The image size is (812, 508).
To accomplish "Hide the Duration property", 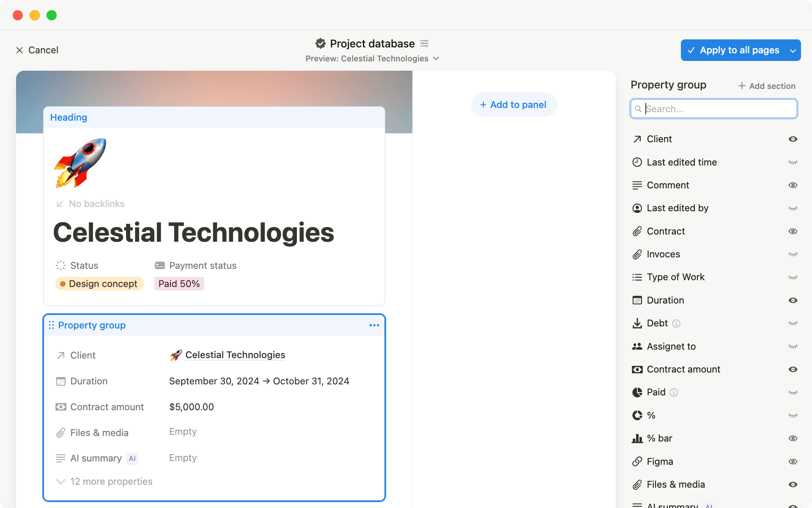I will (x=793, y=300).
